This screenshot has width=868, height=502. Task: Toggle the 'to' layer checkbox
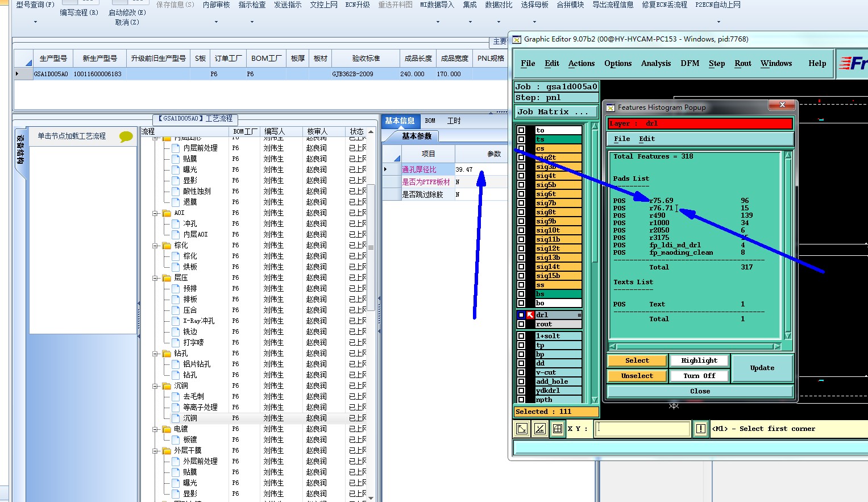pyautogui.click(x=521, y=130)
